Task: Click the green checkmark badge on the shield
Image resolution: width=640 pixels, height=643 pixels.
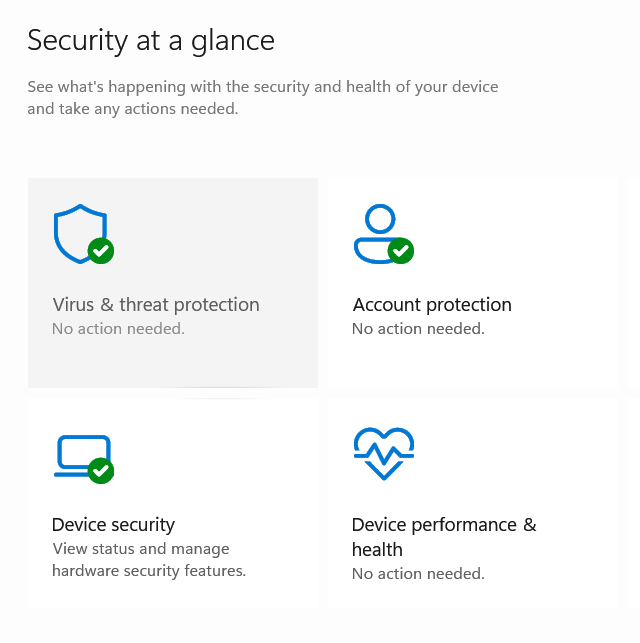Action: click(x=100, y=251)
